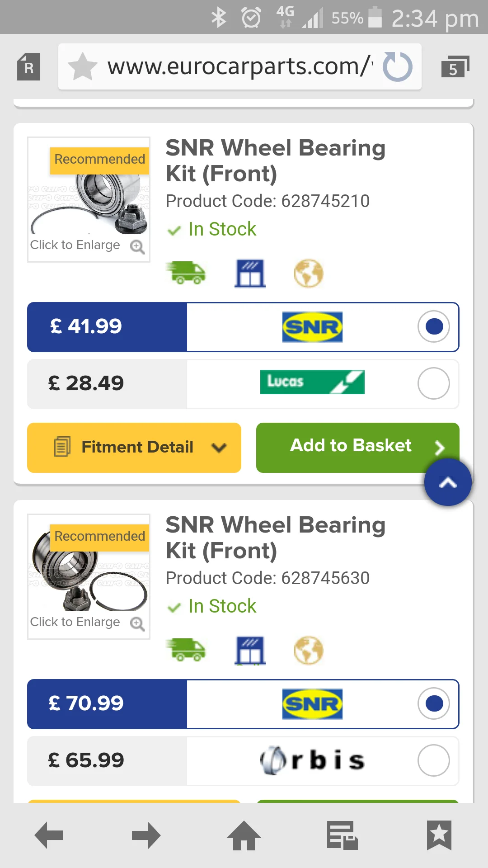Tap the reload page icon in address bar
488x868 pixels.
pos(398,67)
